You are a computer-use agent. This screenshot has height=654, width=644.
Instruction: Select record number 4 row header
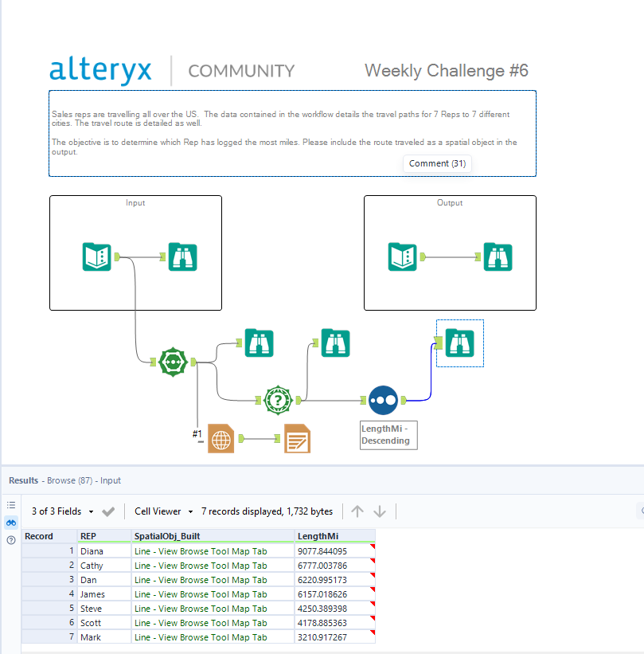tap(49, 594)
